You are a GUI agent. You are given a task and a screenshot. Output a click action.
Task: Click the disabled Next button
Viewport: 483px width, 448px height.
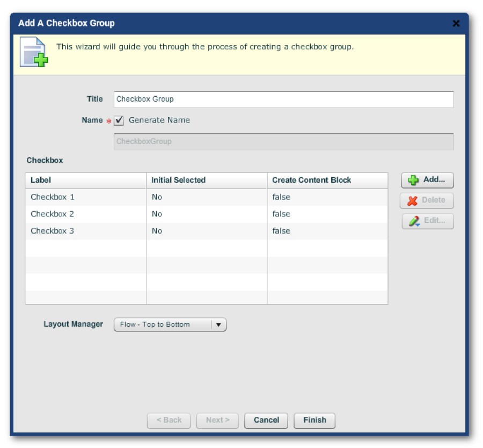pos(217,421)
